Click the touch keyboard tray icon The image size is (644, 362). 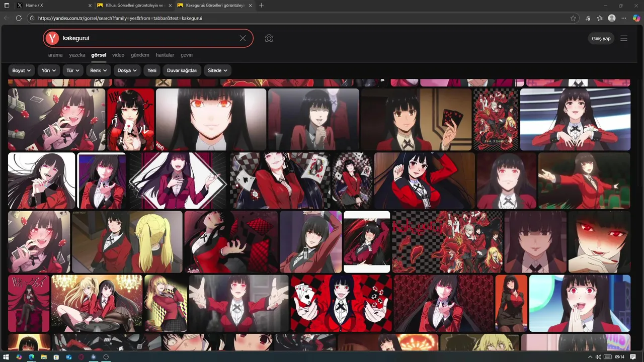(608, 357)
